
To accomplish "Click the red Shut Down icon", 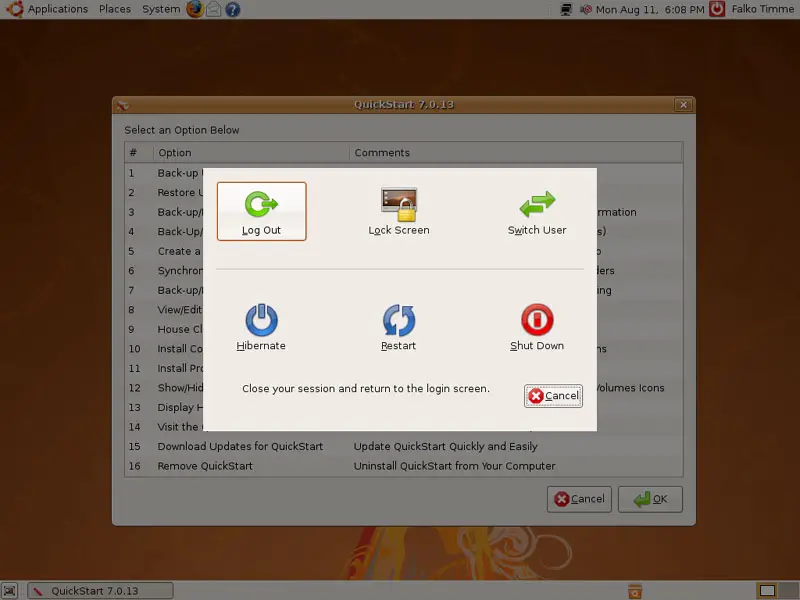I will pyautogui.click(x=537, y=320).
